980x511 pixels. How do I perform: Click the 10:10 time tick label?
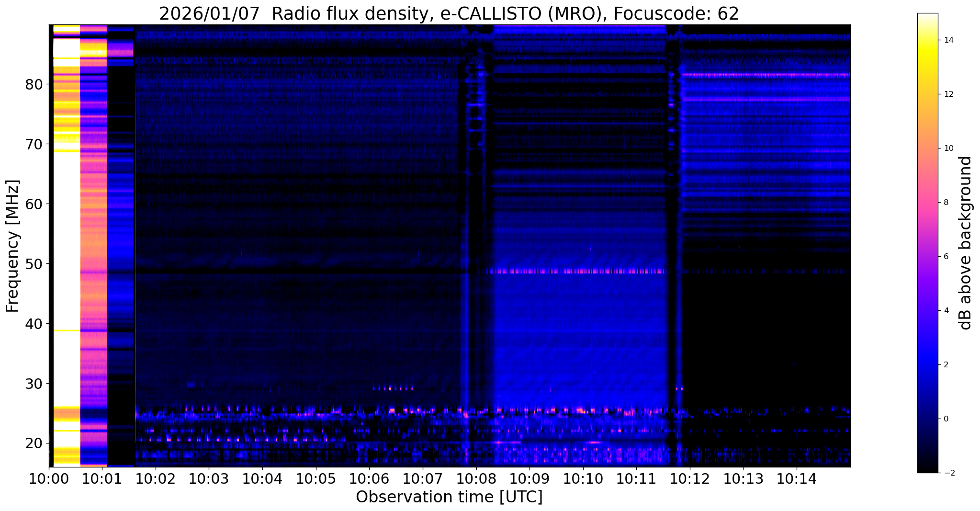pyautogui.click(x=583, y=479)
